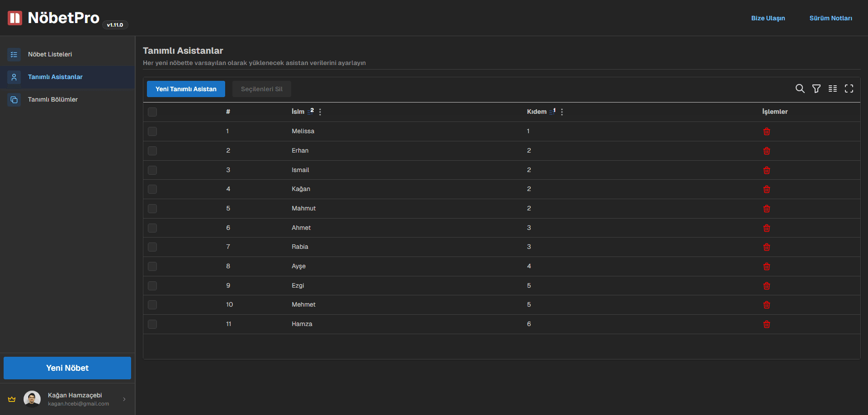Click the filter funnel icon
Image resolution: width=868 pixels, height=415 pixels.
[816, 89]
